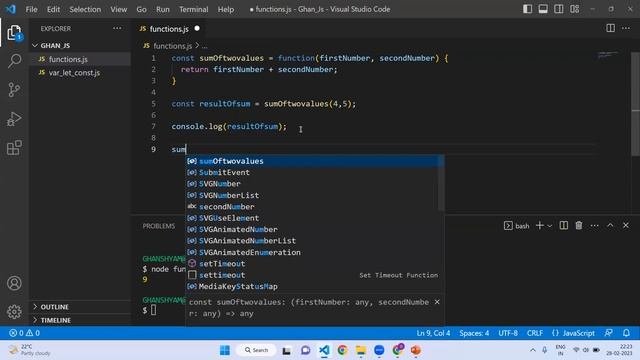Choose secondNumber suggestion

315,207
